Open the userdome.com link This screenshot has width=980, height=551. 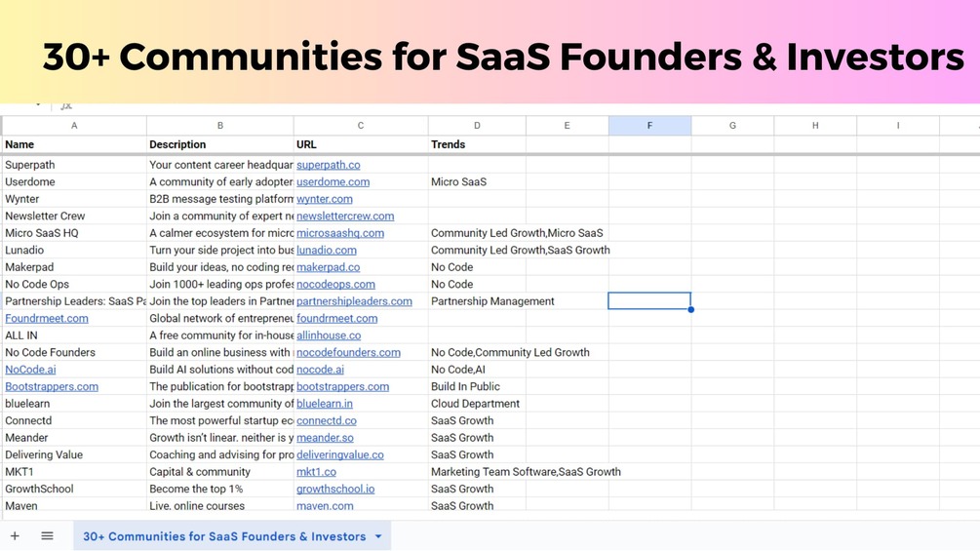coord(333,181)
